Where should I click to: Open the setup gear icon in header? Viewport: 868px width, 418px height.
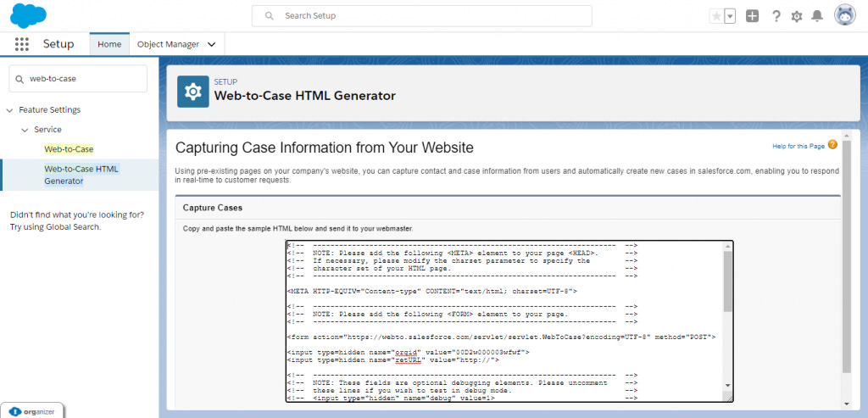[797, 16]
